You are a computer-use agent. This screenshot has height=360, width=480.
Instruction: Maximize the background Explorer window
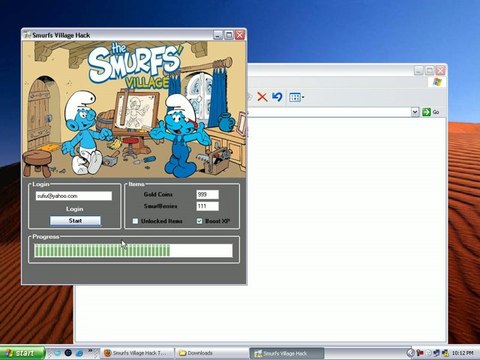click(430, 70)
